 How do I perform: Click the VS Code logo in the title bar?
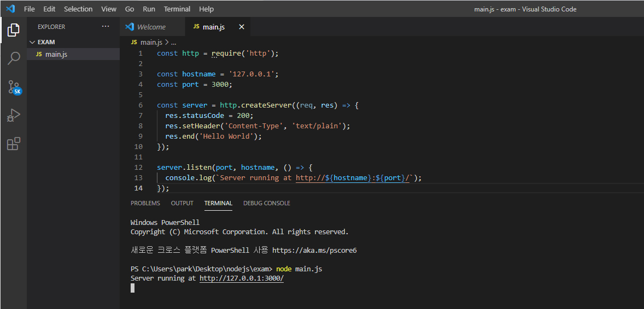click(x=10, y=9)
